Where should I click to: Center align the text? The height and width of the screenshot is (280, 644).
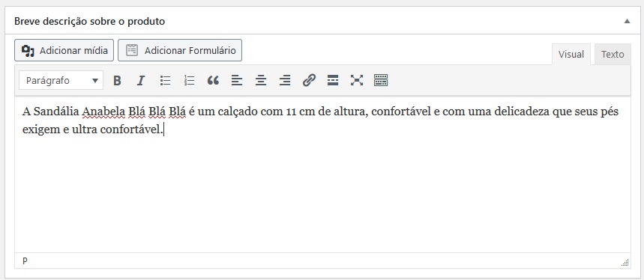(x=261, y=80)
